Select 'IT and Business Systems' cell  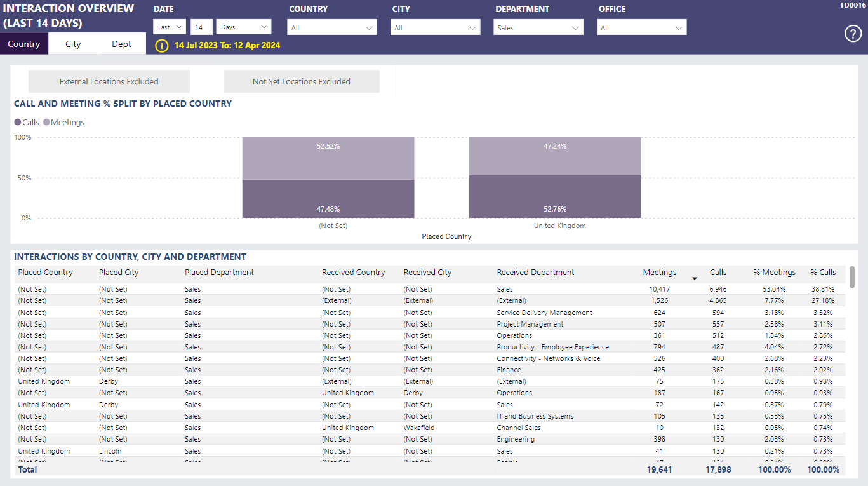[x=535, y=416]
